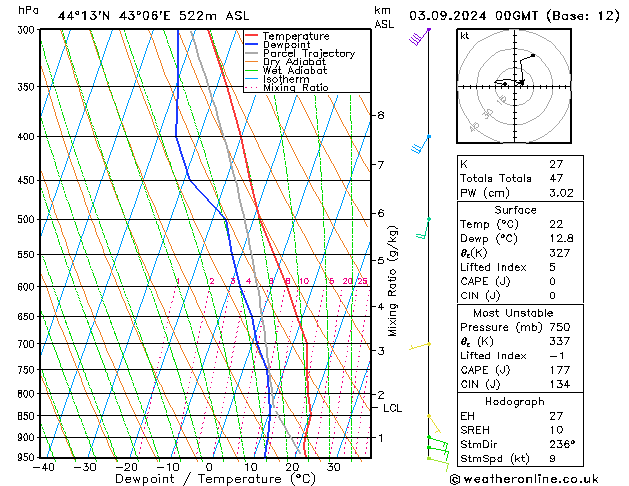Viewport: 629px width, 486px height.
Task: Click the 'Dry Adiabat' legend entry
Action: [294, 62]
